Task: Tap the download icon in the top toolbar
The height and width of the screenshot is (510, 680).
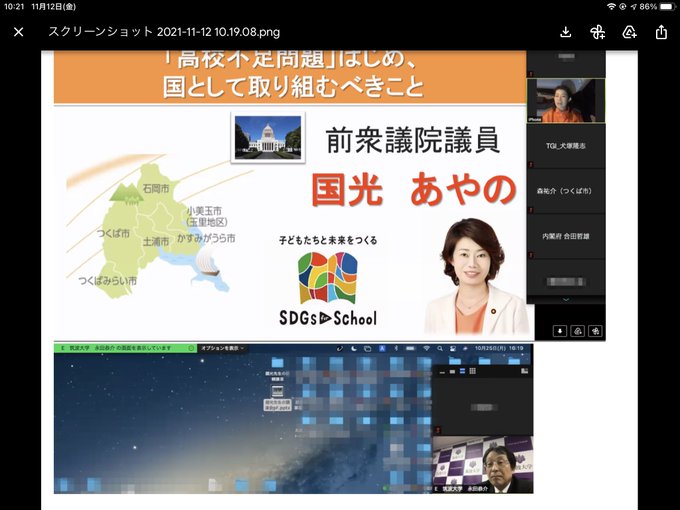Action: (566, 32)
